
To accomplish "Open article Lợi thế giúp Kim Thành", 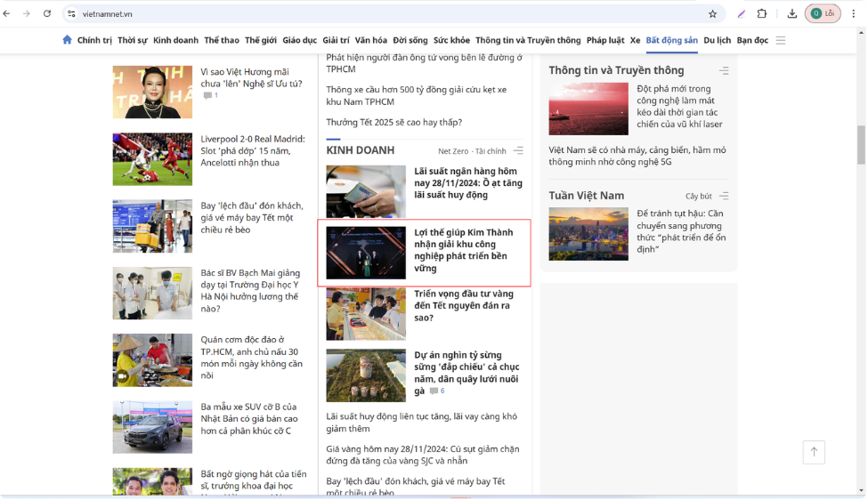I will 463,251.
